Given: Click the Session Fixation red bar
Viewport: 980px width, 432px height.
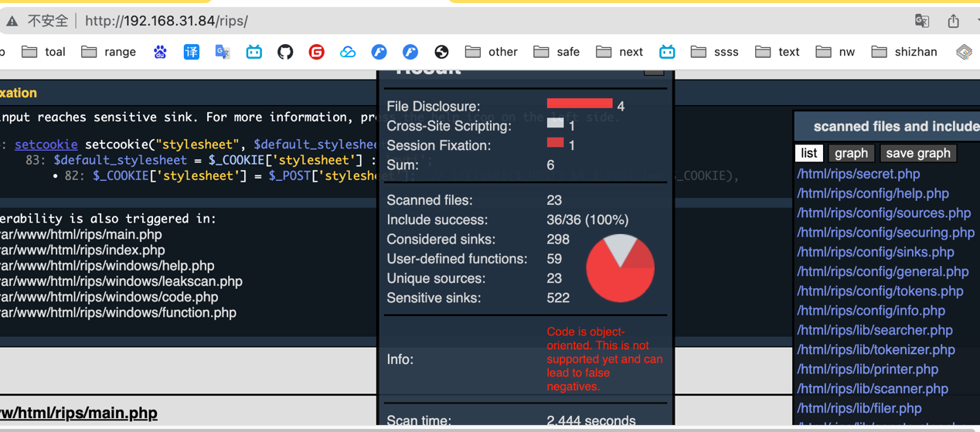Looking at the screenshot, I should (x=555, y=142).
